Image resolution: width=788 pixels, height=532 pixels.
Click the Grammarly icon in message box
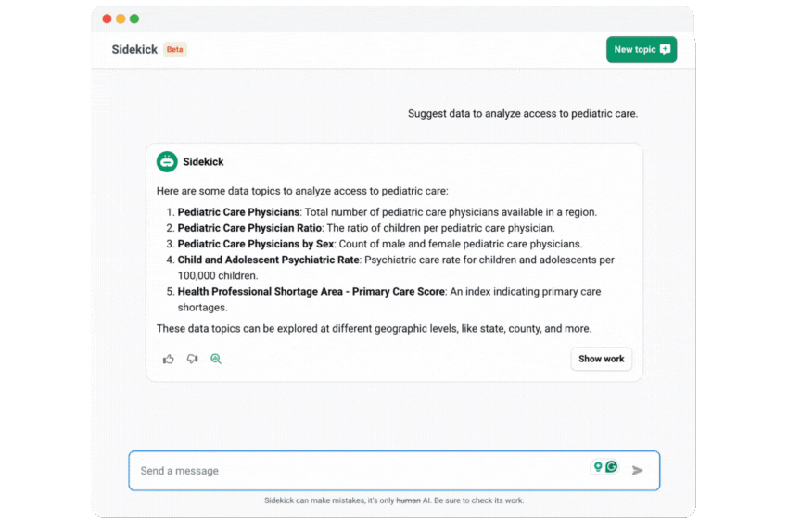pyautogui.click(x=612, y=467)
